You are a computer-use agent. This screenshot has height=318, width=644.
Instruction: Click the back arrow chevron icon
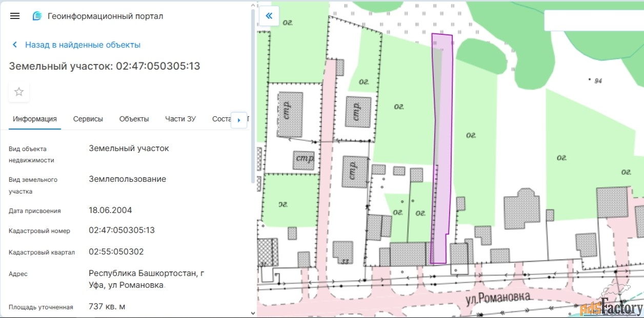(15, 45)
